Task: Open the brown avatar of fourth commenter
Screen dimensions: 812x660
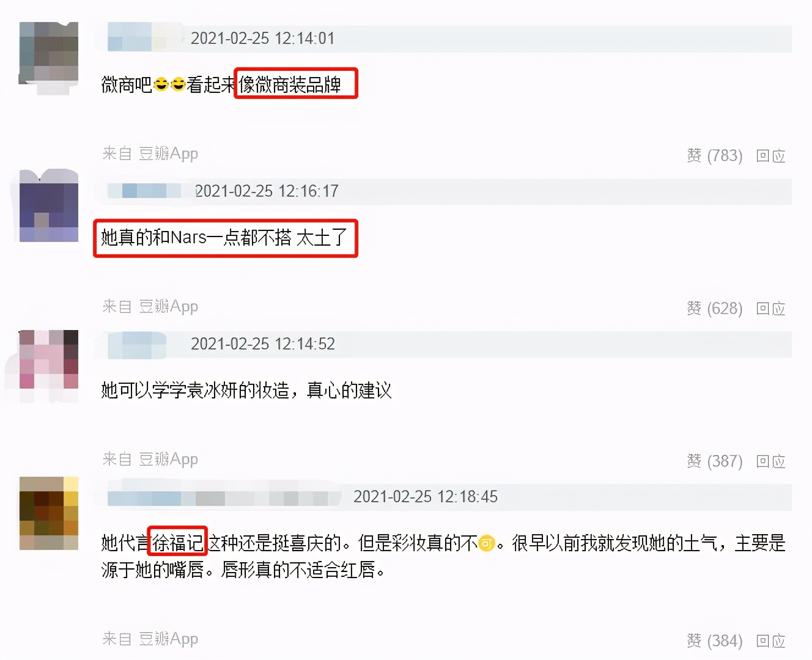Action: pos(49,513)
